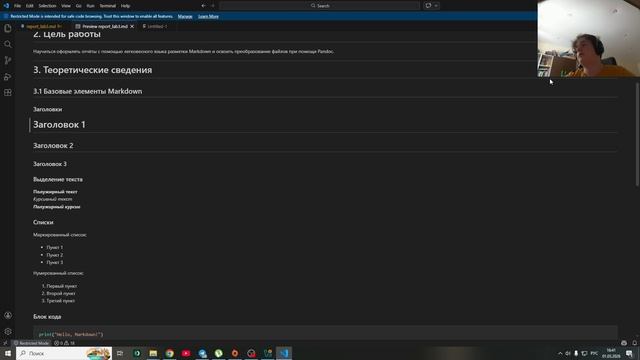
Task: Open the Windows Action Center icon
Action: click(x=629, y=353)
